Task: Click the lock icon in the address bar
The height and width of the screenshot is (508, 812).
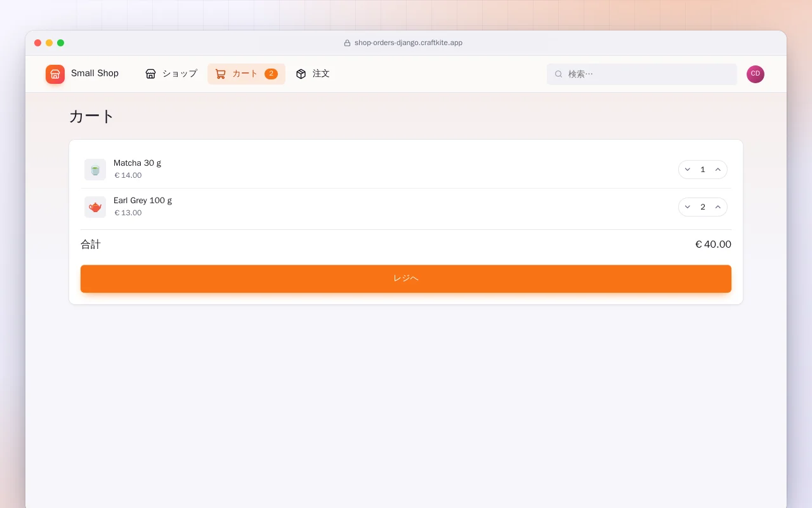Action: [347, 43]
